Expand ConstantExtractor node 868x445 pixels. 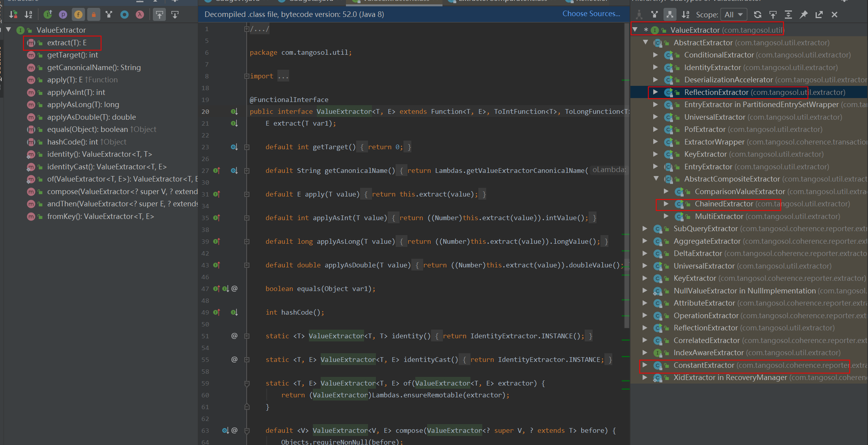[x=645, y=365]
